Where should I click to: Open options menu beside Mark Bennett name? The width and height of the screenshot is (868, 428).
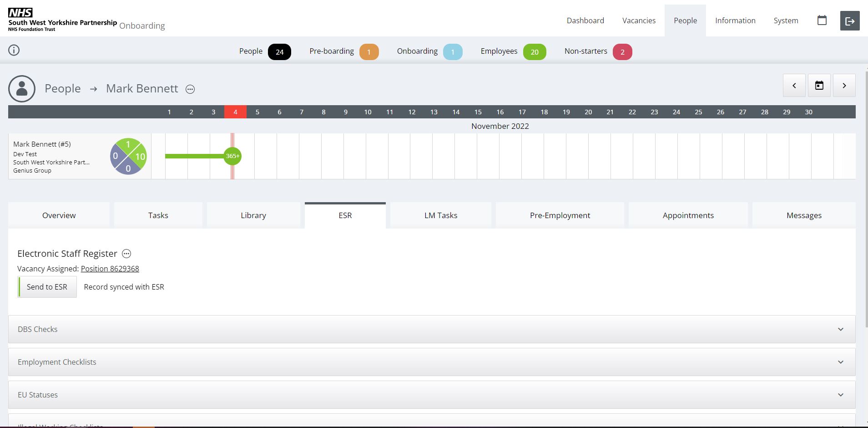pos(190,89)
